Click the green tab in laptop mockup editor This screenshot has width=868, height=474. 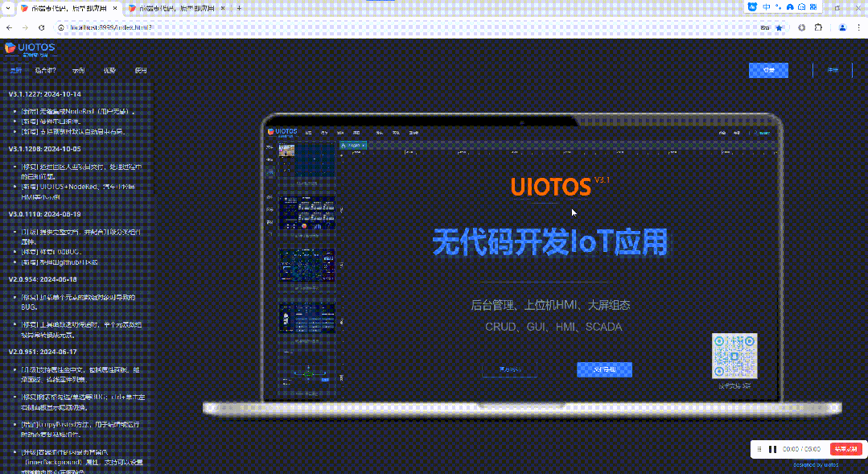point(352,146)
